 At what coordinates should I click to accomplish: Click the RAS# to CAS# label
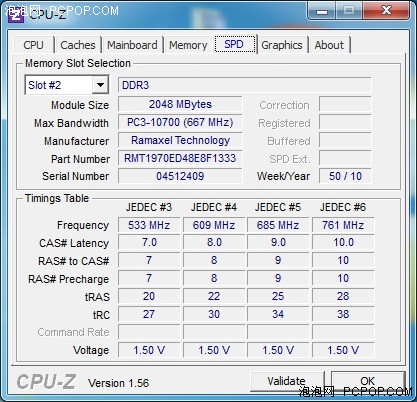tap(73, 261)
